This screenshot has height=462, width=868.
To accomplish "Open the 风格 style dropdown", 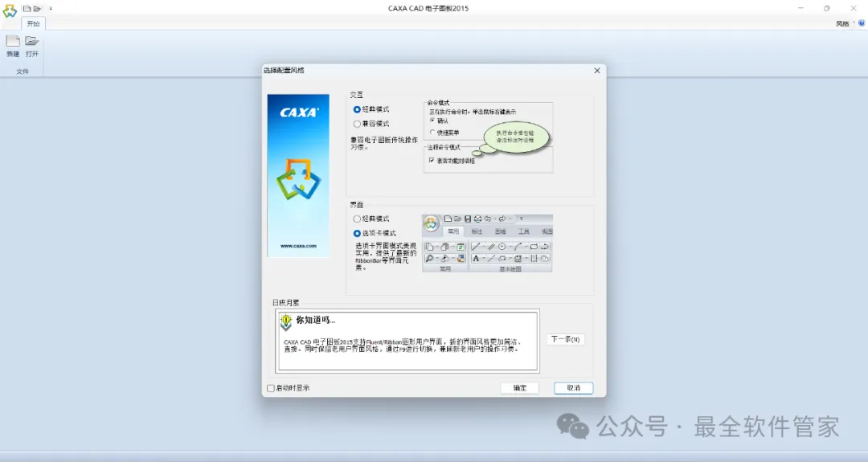I will [x=845, y=24].
